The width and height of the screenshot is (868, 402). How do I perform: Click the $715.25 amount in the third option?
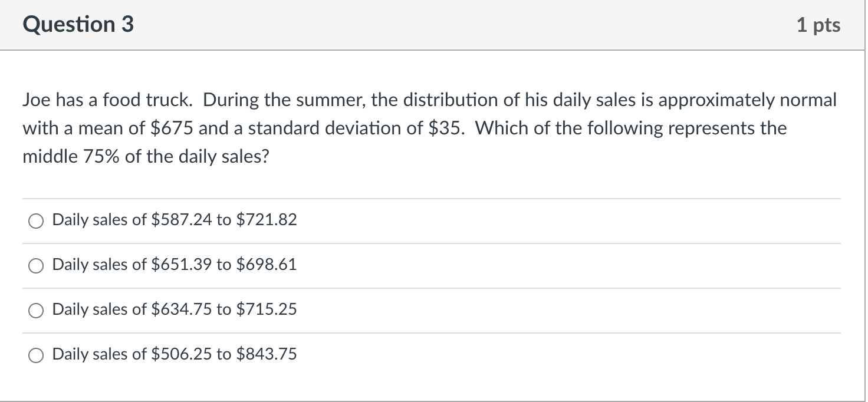tap(266, 309)
